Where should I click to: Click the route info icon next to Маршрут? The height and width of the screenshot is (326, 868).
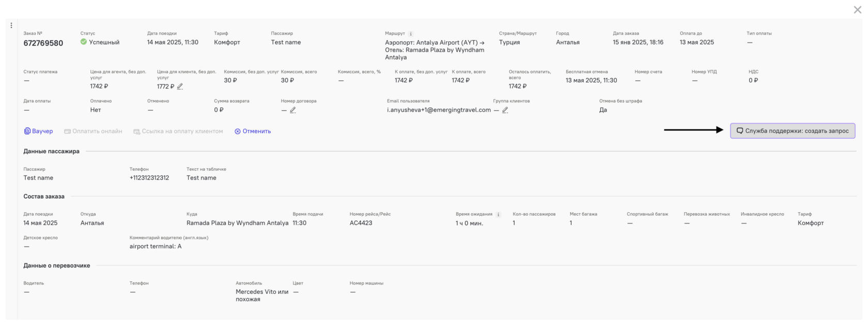(411, 34)
